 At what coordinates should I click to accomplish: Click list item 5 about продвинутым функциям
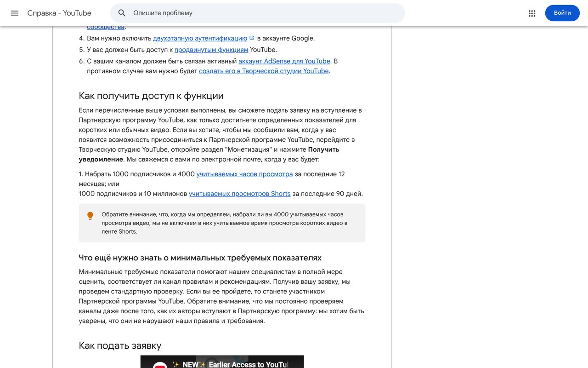pos(182,50)
